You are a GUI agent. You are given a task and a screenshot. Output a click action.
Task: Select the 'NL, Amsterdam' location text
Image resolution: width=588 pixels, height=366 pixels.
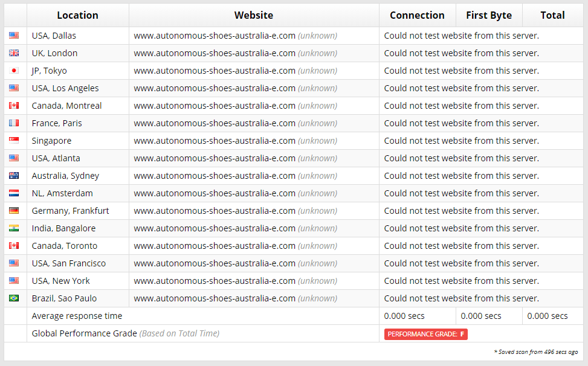point(62,193)
